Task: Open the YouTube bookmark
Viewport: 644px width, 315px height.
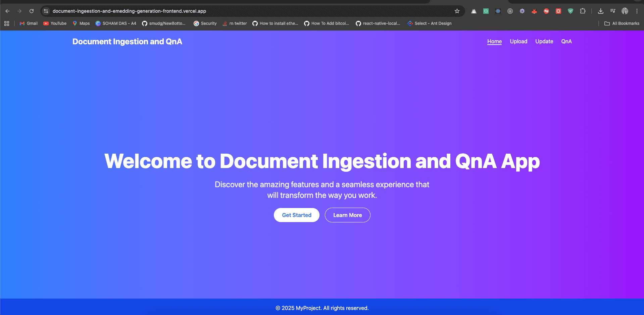Action: (55, 23)
